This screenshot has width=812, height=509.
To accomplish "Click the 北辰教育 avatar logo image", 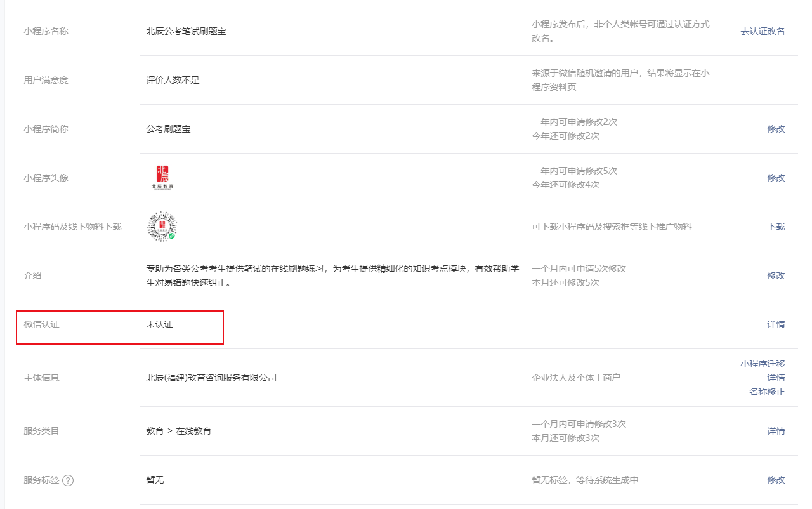I will [162, 178].
